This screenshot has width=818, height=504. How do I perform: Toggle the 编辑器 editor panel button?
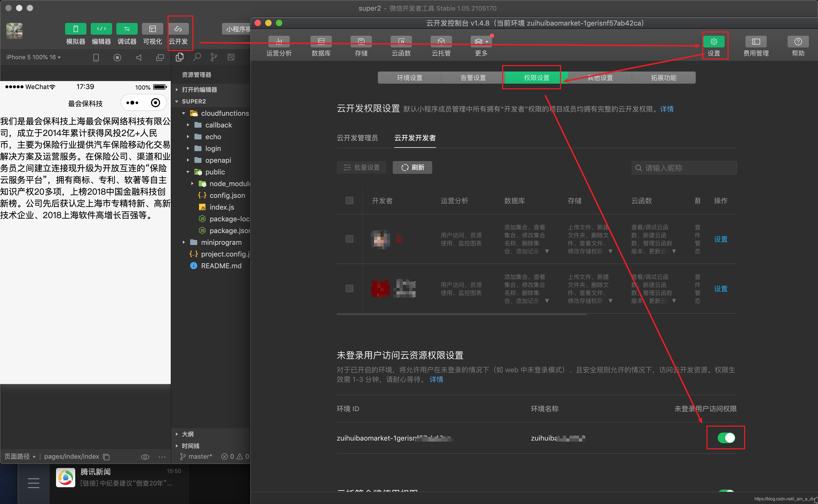[x=101, y=29]
